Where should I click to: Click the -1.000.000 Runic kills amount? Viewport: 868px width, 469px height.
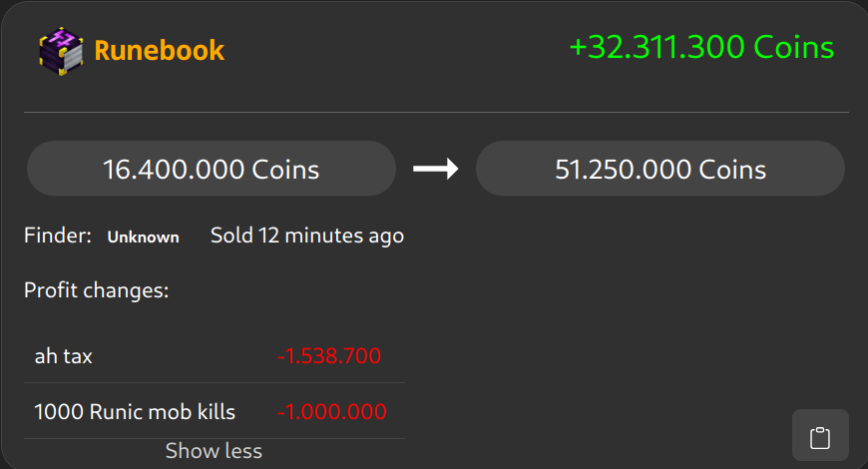click(x=331, y=411)
